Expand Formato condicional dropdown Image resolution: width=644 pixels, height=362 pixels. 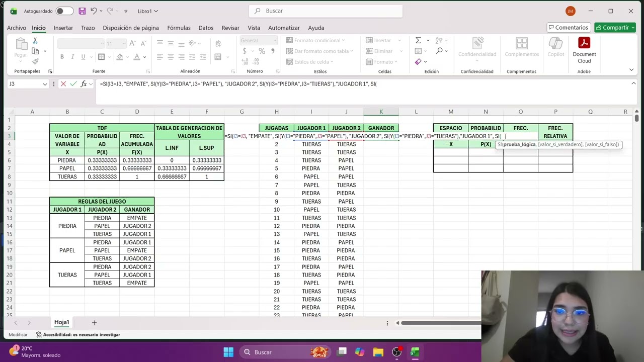(x=343, y=40)
